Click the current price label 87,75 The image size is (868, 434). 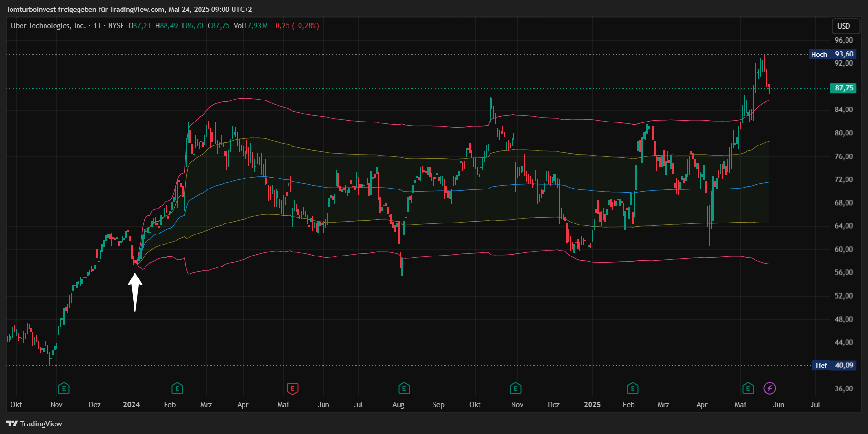[x=843, y=88]
